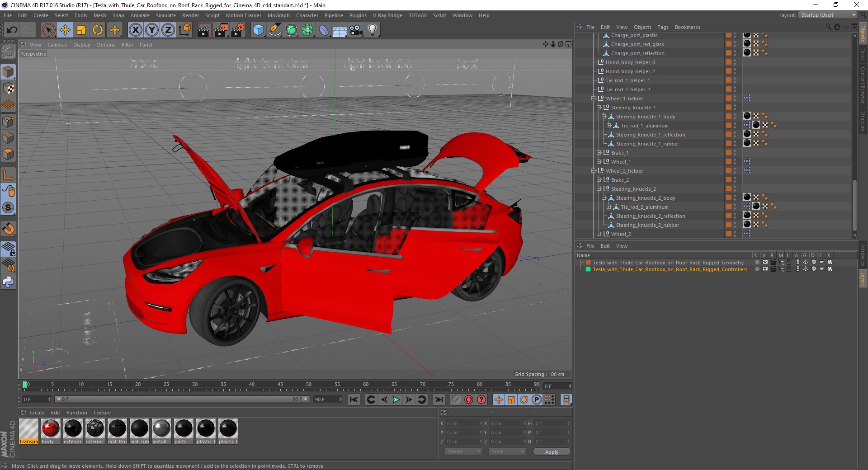Collapse Steering_knuckle_1 node
Image resolution: width=868 pixels, height=470 pixels.
point(599,108)
